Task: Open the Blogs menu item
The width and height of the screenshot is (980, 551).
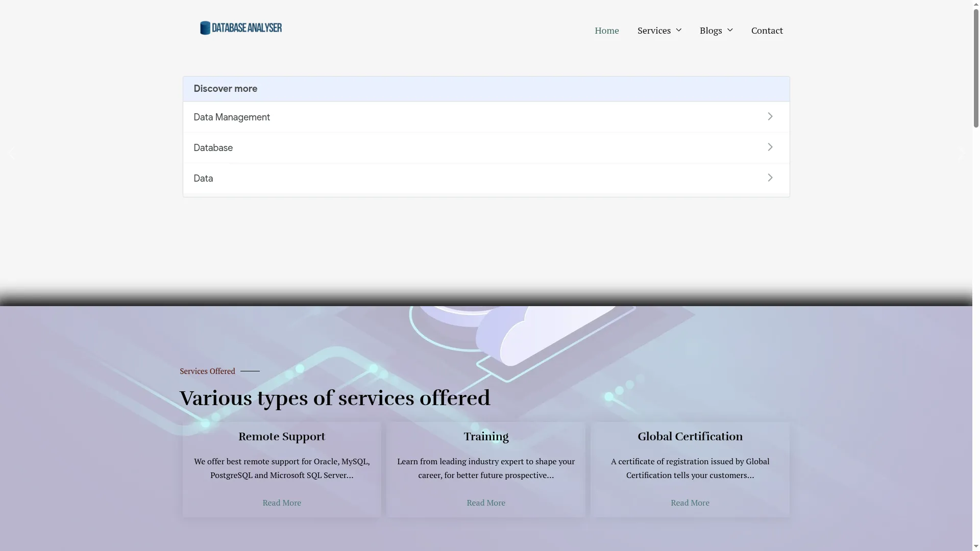Action: point(710,31)
